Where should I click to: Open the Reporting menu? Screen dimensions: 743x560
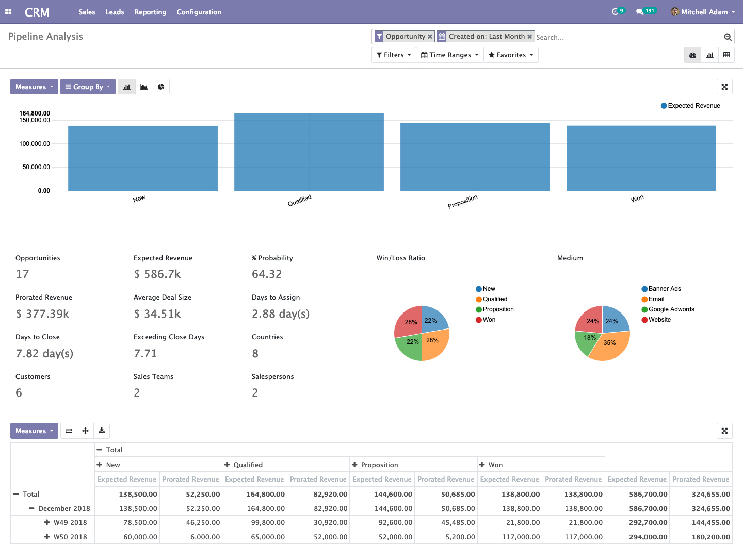pyautogui.click(x=150, y=12)
